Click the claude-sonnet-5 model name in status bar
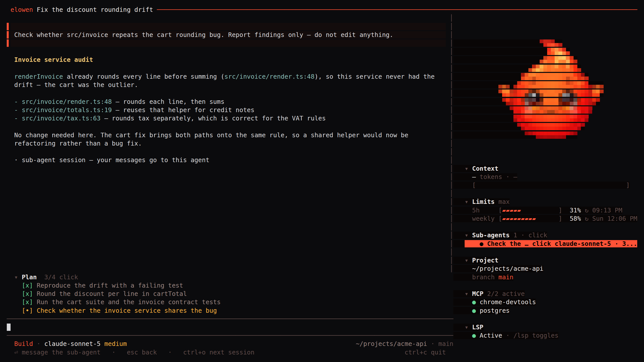This screenshot has width=644, height=362. tap(72, 344)
